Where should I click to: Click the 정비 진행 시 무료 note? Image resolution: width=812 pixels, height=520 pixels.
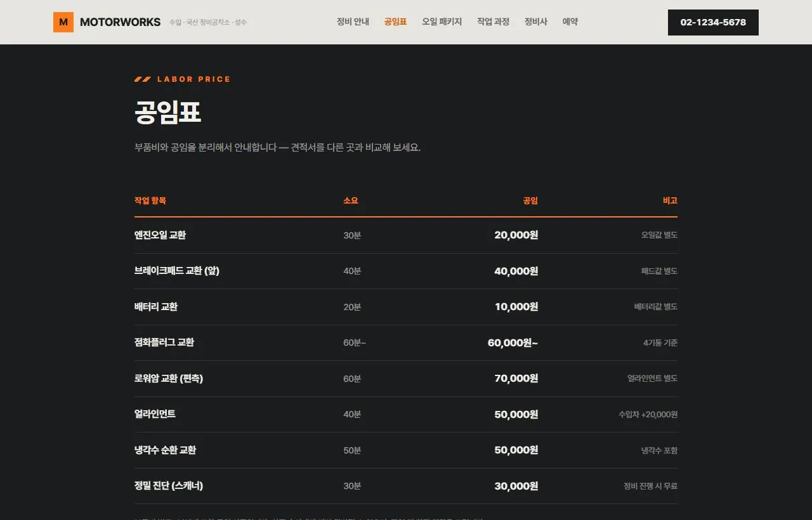click(650, 486)
